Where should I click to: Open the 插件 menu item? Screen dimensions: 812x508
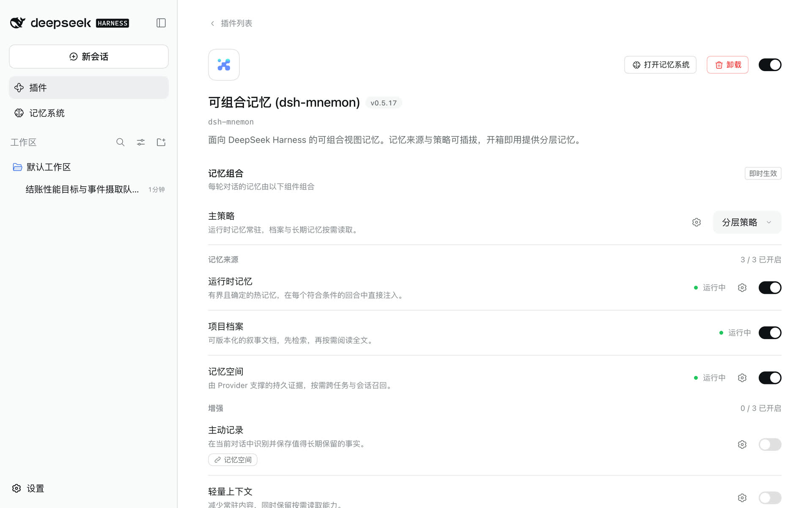coord(89,88)
